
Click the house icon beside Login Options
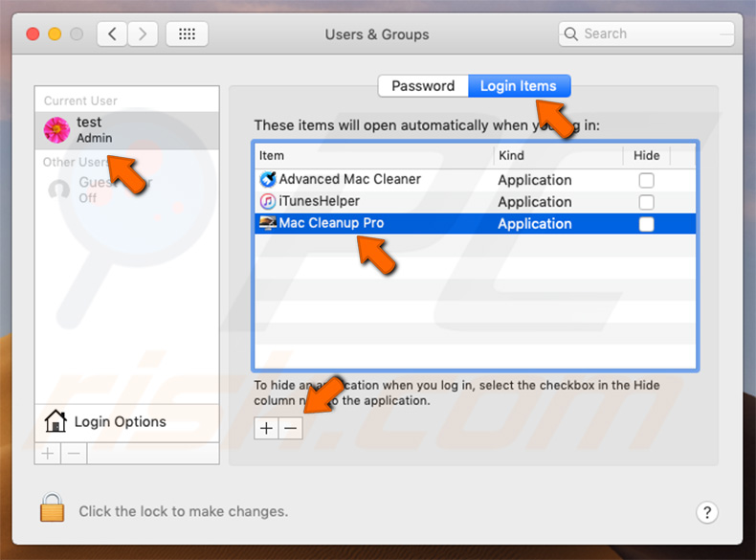tap(56, 421)
